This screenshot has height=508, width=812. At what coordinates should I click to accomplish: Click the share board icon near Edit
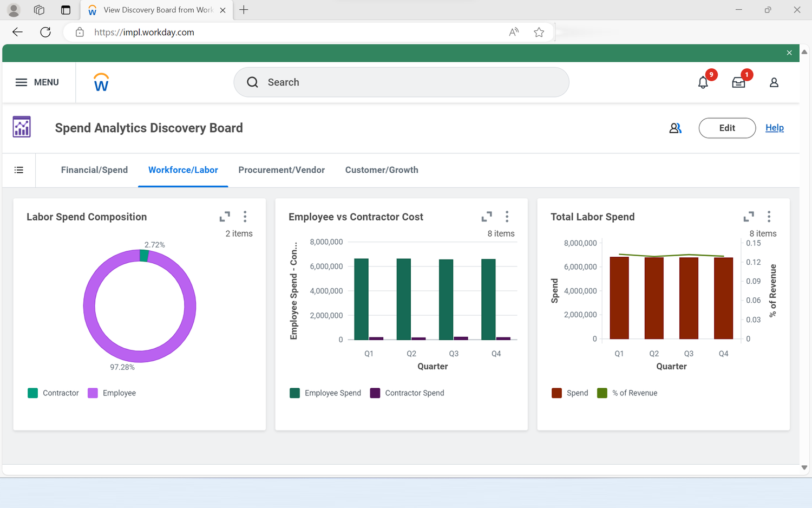click(675, 128)
